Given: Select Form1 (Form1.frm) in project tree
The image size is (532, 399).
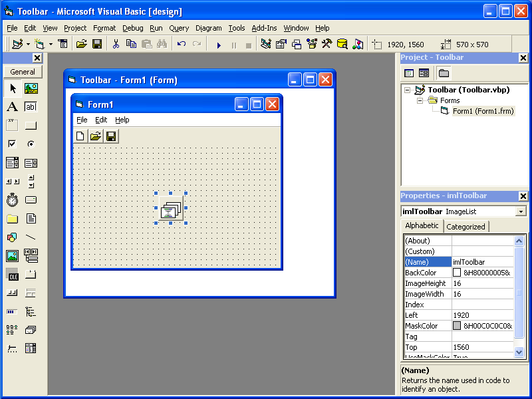Looking at the screenshot, I should point(483,111).
